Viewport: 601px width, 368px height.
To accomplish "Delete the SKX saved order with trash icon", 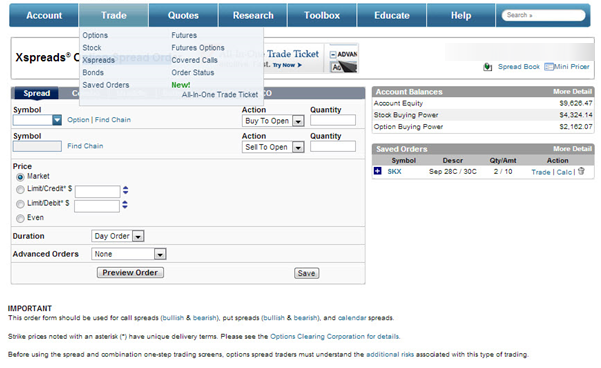I will pyautogui.click(x=581, y=171).
